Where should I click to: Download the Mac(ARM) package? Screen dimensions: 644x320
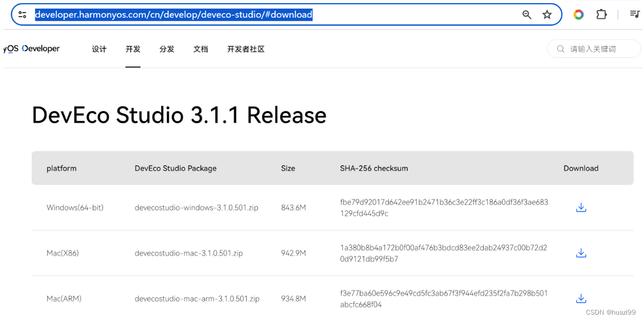[581, 299]
